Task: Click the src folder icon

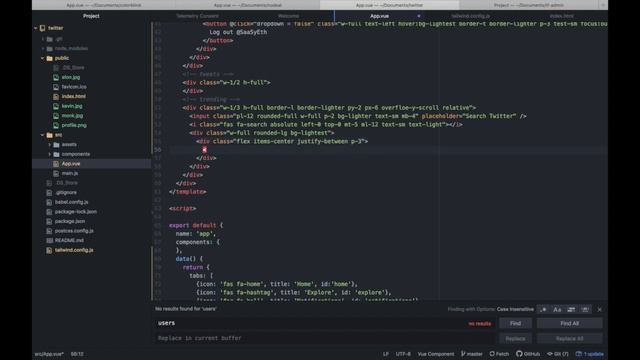Action: click(49, 135)
